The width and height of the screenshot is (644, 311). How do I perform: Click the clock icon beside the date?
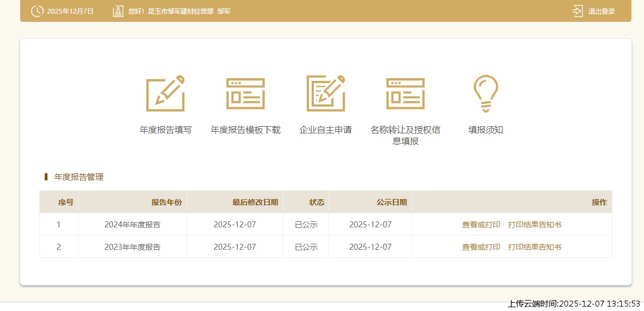tap(37, 11)
